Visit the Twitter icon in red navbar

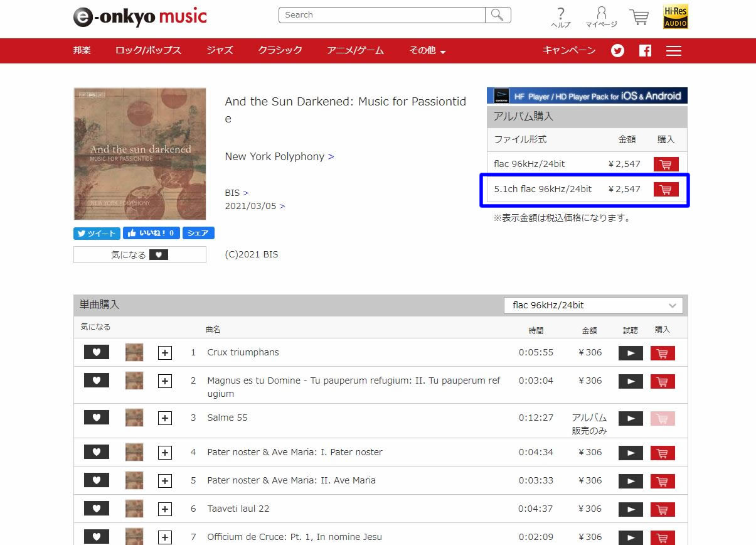pos(618,51)
